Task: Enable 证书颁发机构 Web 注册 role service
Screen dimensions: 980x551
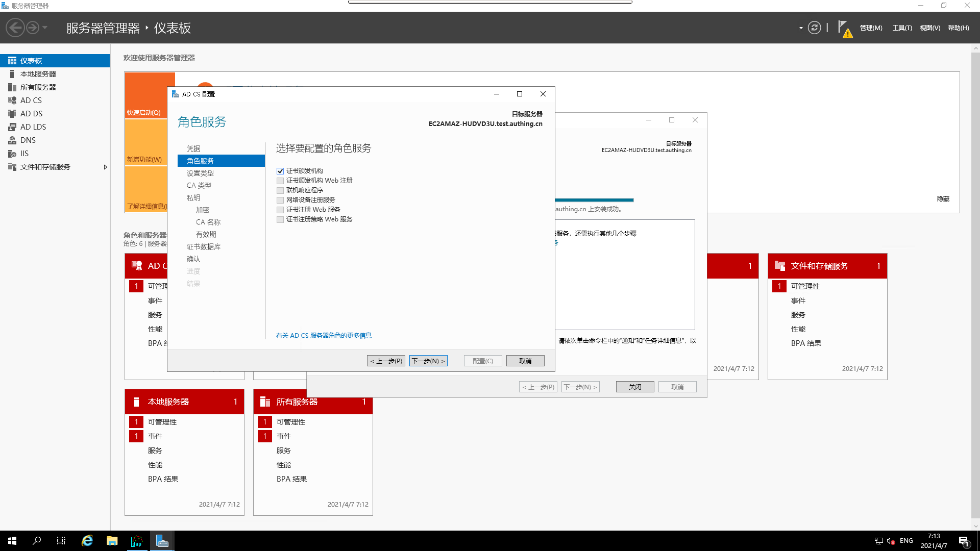Action: pyautogui.click(x=280, y=180)
